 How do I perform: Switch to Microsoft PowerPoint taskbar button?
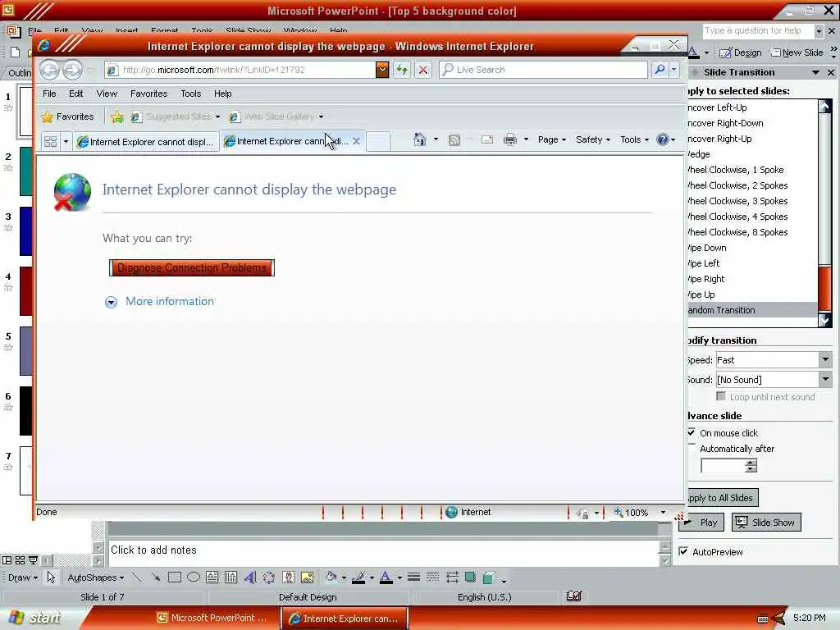coord(213,618)
